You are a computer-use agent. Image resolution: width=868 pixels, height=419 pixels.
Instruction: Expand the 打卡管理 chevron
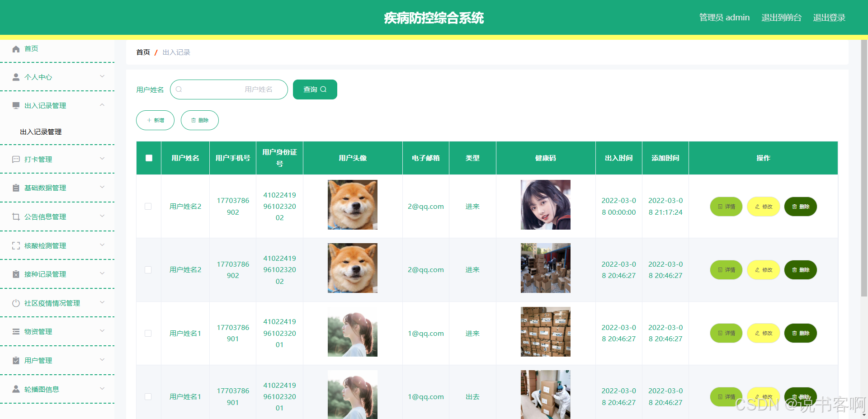[x=102, y=158]
